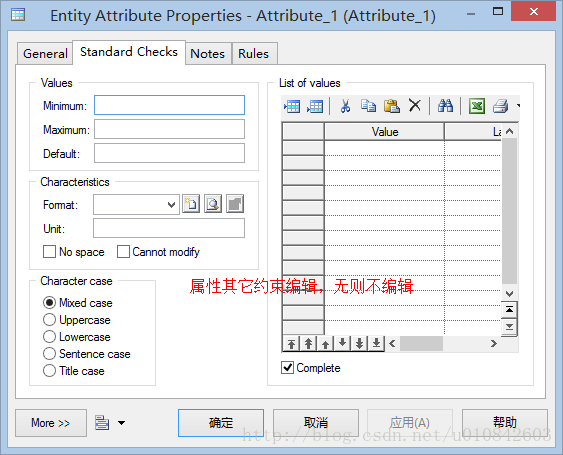Click into the Unit text field
Image resolution: width=563 pixels, height=455 pixels.
169,228
